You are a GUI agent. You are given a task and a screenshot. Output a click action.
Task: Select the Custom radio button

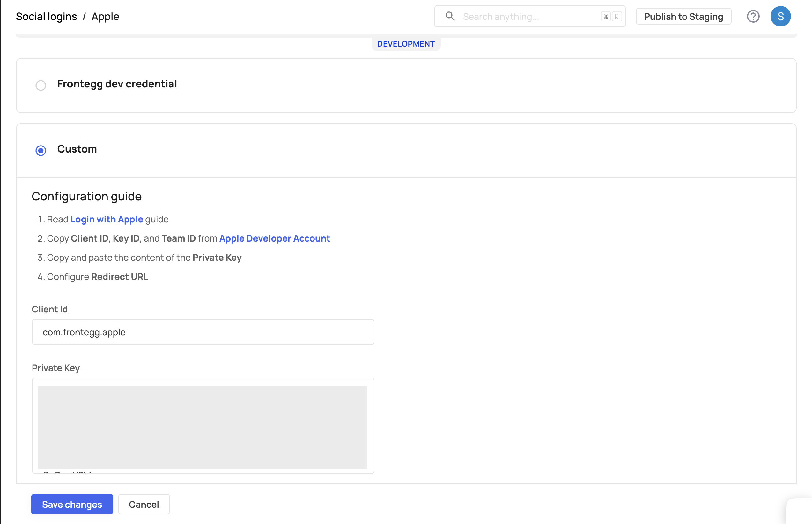pyautogui.click(x=41, y=150)
